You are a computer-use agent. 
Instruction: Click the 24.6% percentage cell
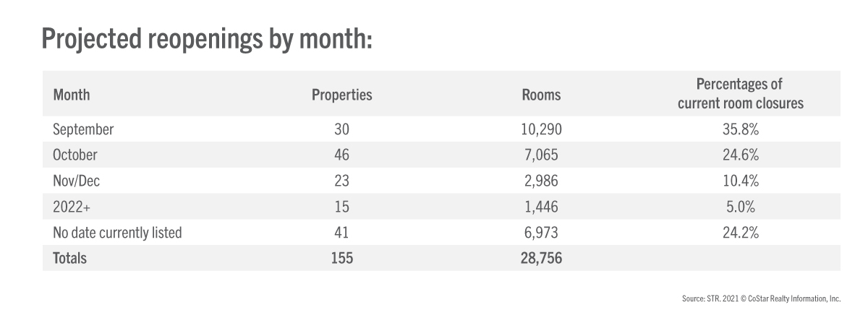click(740, 155)
